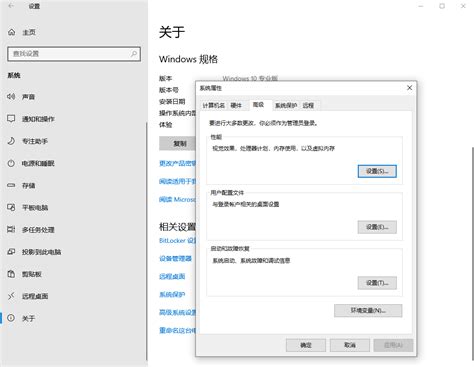Open 远程桌面 sidebar entry via its icon
Image resolution: width=474 pixels, height=367 pixels.
click(x=11, y=296)
